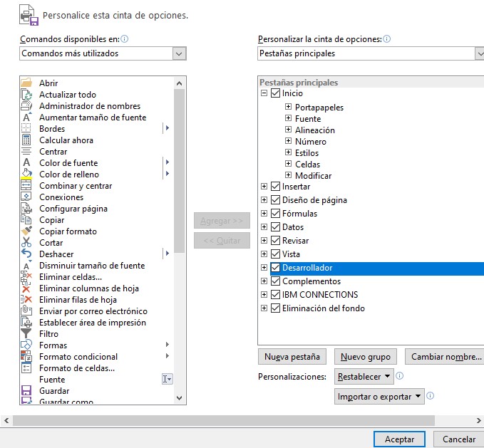Uncheck the Desarrollador tab checkbox
The height and width of the screenshot is (448, 484).
pyautogui.click(x=276, y=268)
